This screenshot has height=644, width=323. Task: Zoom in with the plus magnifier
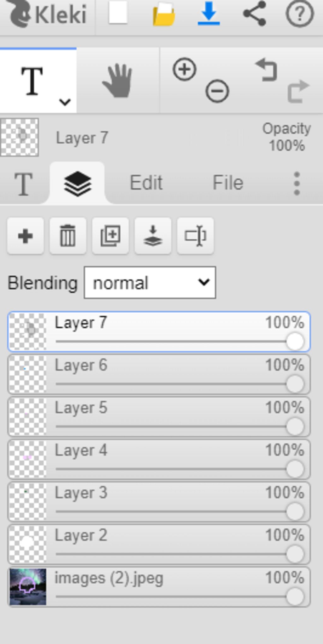tap(185, 69)
